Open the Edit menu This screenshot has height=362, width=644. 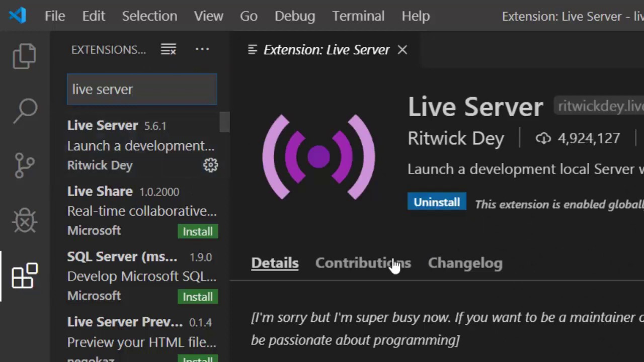tap(94, 16)
